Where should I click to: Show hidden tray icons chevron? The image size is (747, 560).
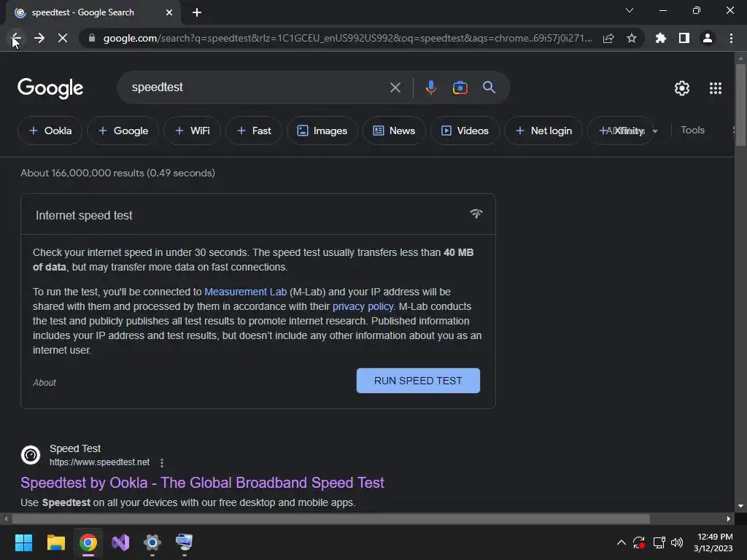(x=622, y=542)
